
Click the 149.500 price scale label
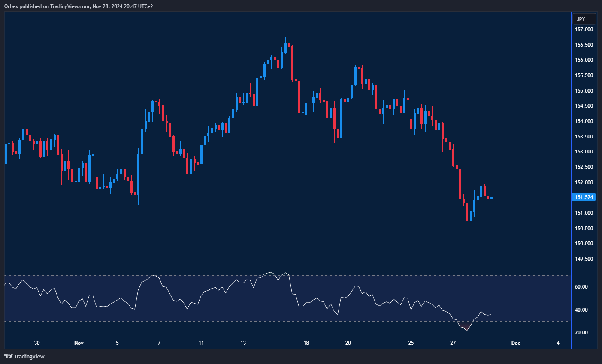point(584,259)
